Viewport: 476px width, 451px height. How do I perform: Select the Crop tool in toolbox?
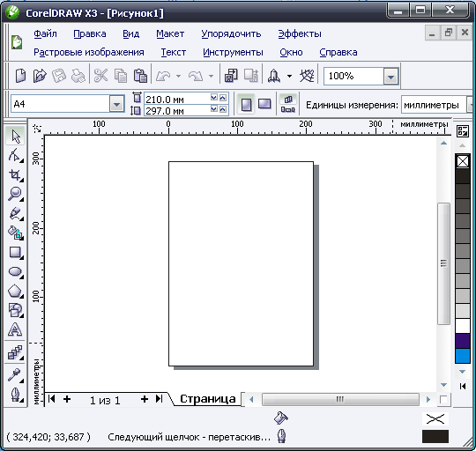[x=15, y=175]
